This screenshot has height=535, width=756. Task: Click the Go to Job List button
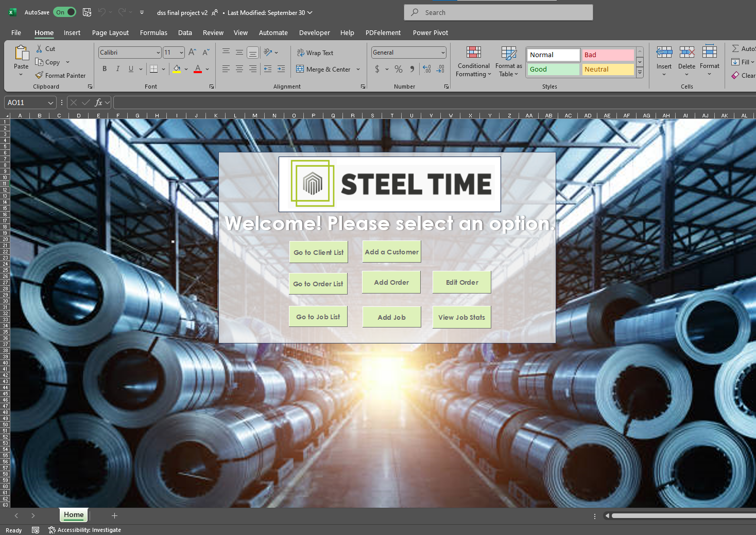point(318,317)
